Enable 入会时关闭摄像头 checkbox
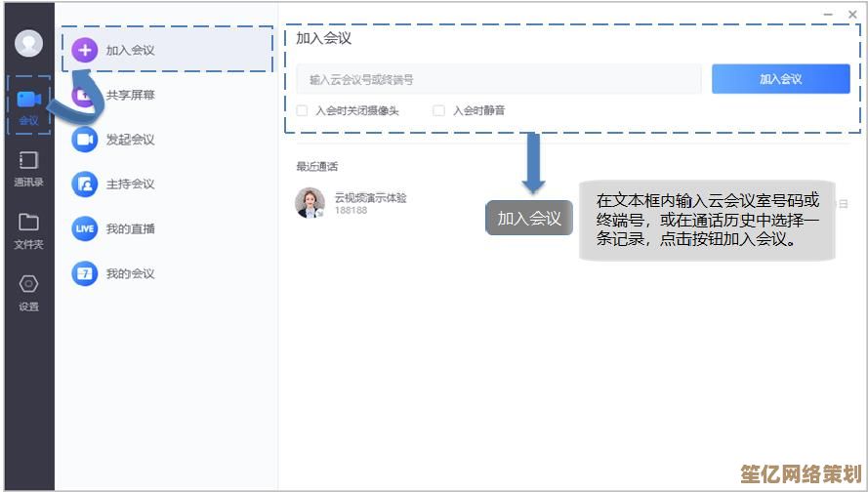The height and width of the screenshot is (492, 868). [303, 110]
